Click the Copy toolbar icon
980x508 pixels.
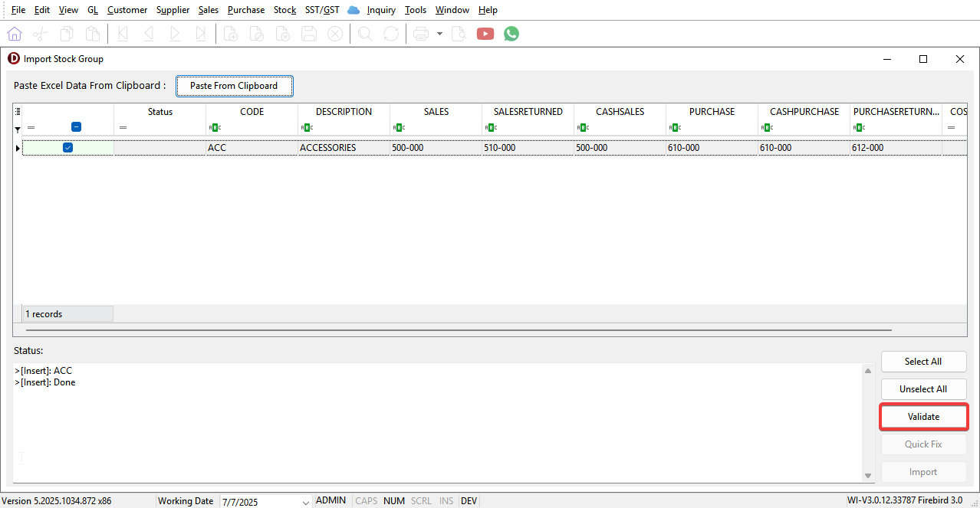67,34
